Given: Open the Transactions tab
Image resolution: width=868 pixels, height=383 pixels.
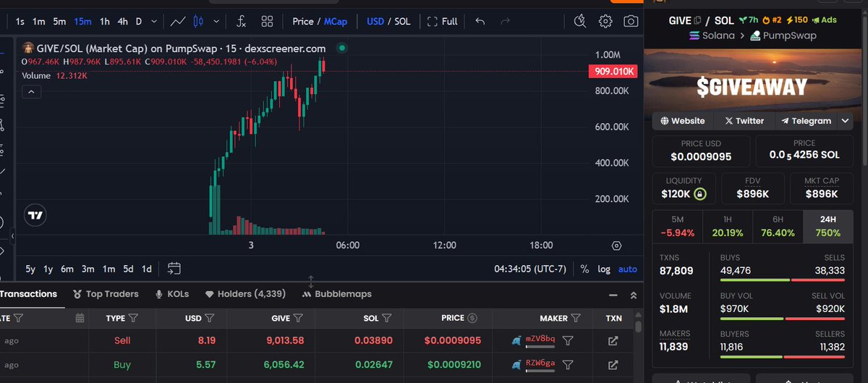Looking at the screenshot, I should click(x=27, y=294).
